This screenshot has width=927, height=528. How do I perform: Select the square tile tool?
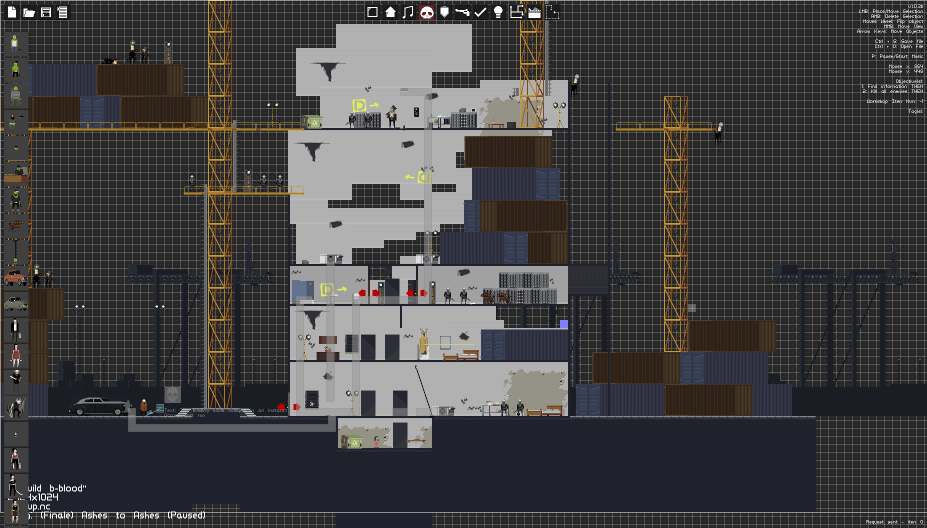372,12
